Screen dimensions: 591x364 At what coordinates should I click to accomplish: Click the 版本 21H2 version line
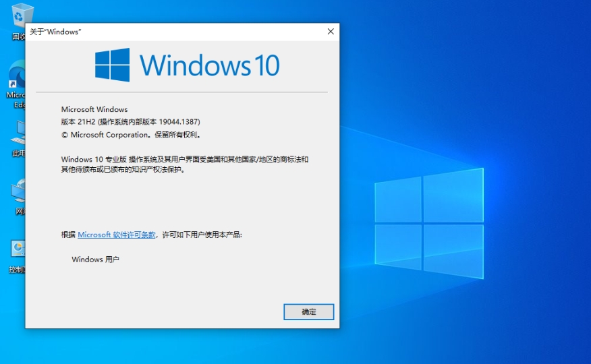pyautogui.click(x=130, y=122)
